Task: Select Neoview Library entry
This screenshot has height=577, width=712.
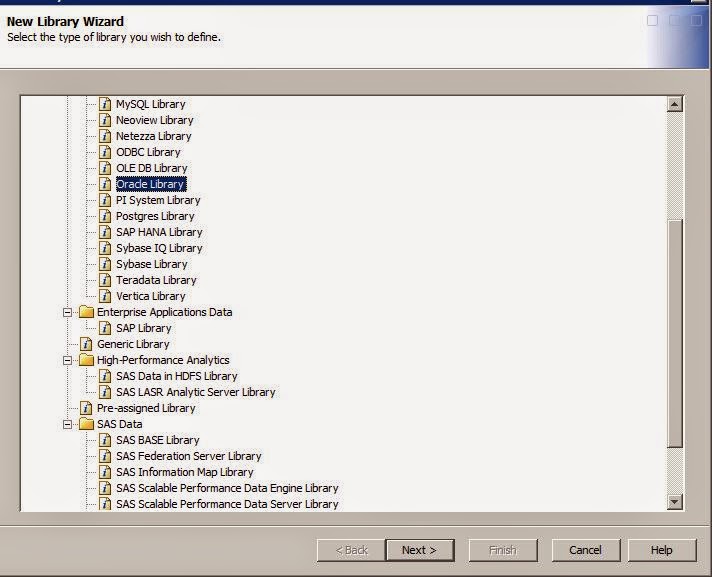Action: (x=154, y=120)
